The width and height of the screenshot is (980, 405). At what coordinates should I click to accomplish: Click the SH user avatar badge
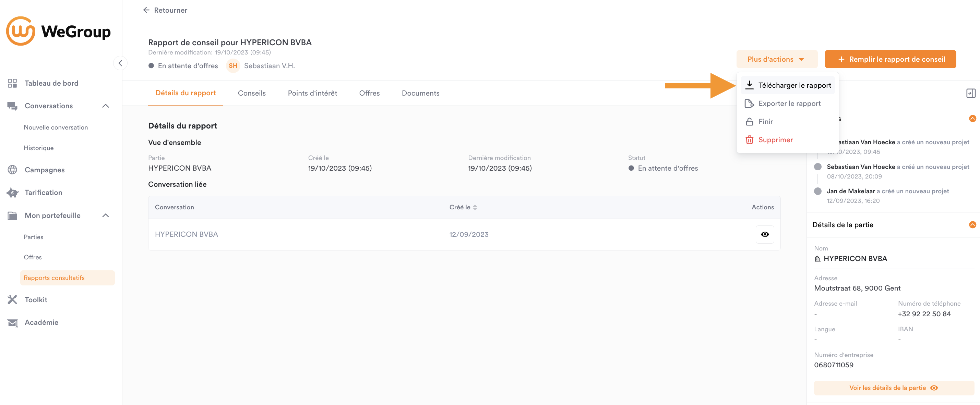(x=233, y=66)
